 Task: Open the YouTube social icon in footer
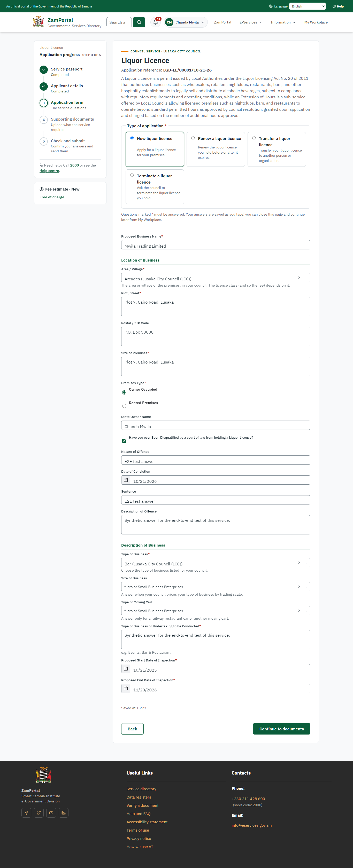click(x=51, y=813)
